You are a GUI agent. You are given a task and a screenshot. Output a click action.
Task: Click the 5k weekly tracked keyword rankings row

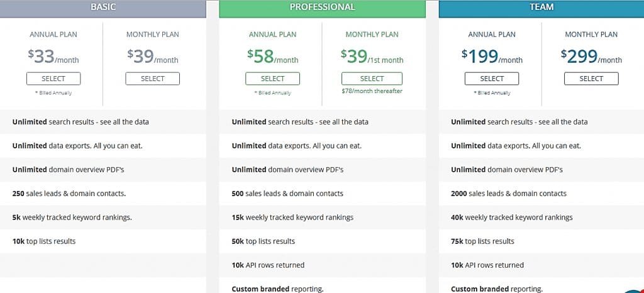pos(72,218)
